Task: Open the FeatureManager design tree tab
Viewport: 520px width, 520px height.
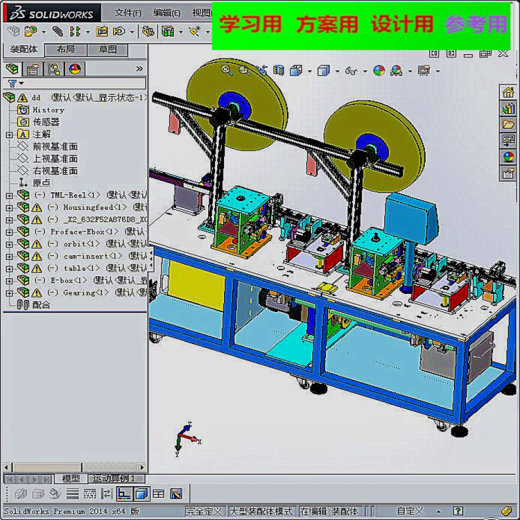Action: click(x=12, y=69)
